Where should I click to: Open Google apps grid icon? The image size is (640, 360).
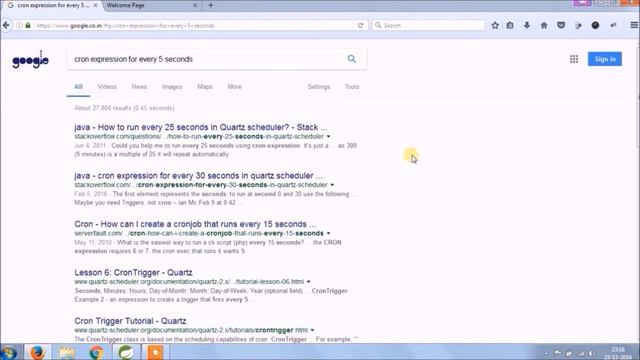click(574, 59)
